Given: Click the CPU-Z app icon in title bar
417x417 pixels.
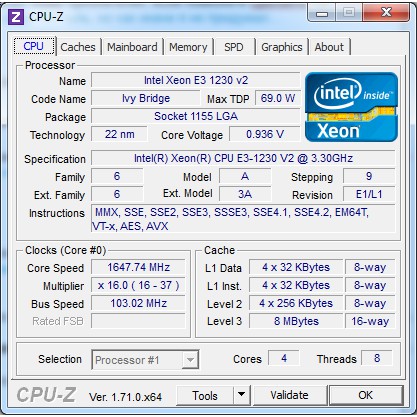Looking at the screenshot, I should pyautogui.click(x=16, y=17).
